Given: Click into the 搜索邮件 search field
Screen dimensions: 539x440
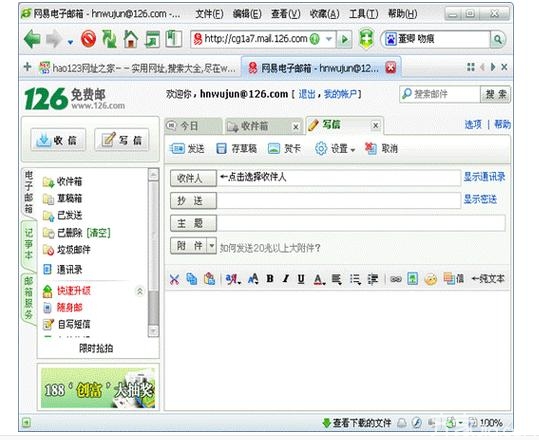Looking at the screenshot, I should [x=440, y=94].
